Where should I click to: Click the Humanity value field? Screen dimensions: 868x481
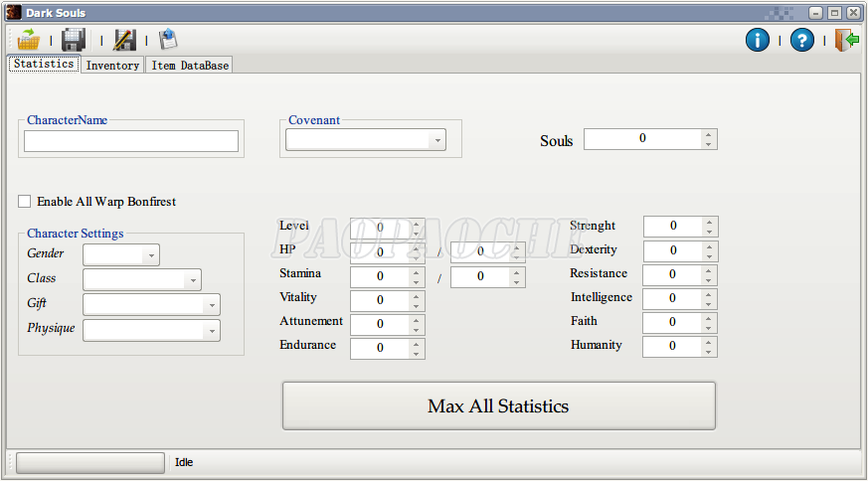672,346
